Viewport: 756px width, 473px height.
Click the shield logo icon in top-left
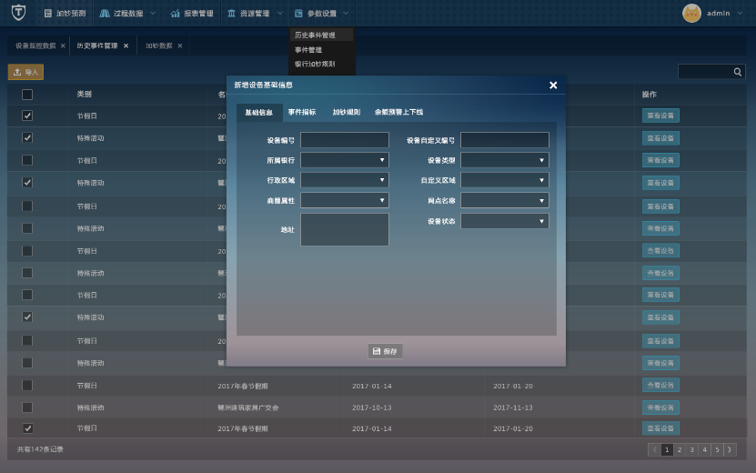pos(17,13)
